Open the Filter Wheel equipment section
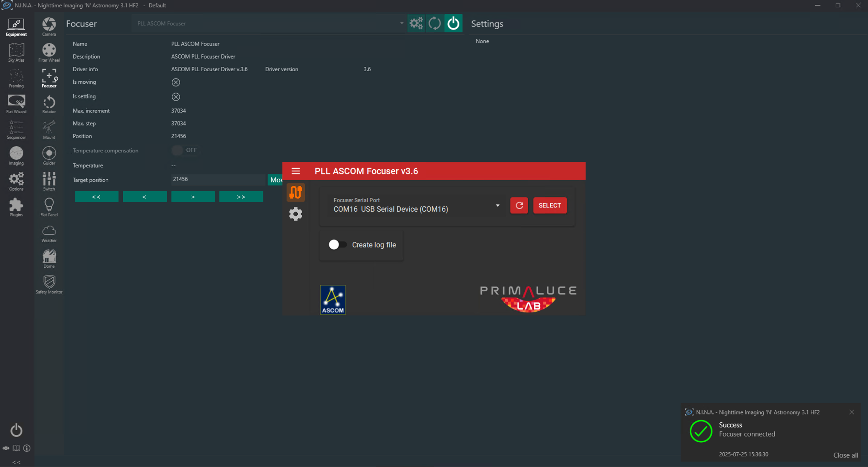This screenshot has width=868, height=467. pyautogui.click(x=49, y=53)
